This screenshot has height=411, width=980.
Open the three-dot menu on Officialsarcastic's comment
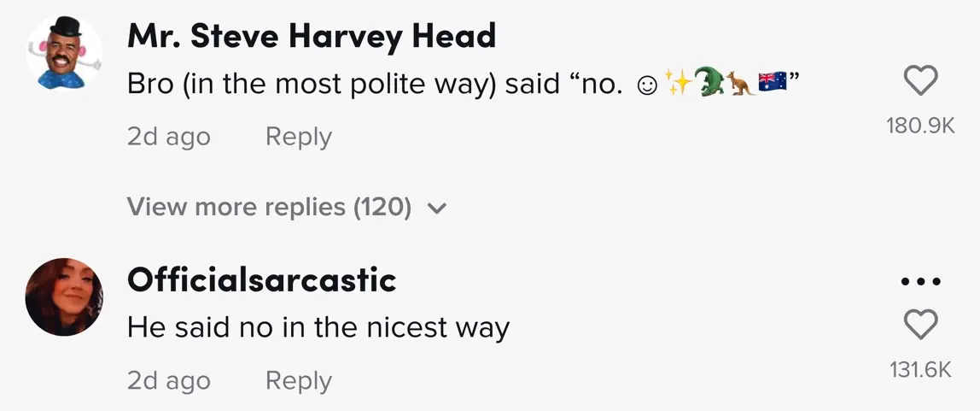[919, 281]
